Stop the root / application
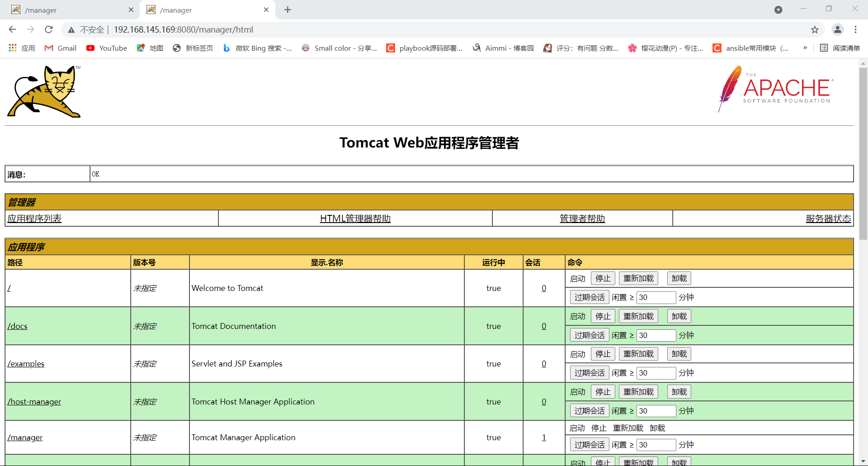868x466 pixels. [x=603, y=279]
